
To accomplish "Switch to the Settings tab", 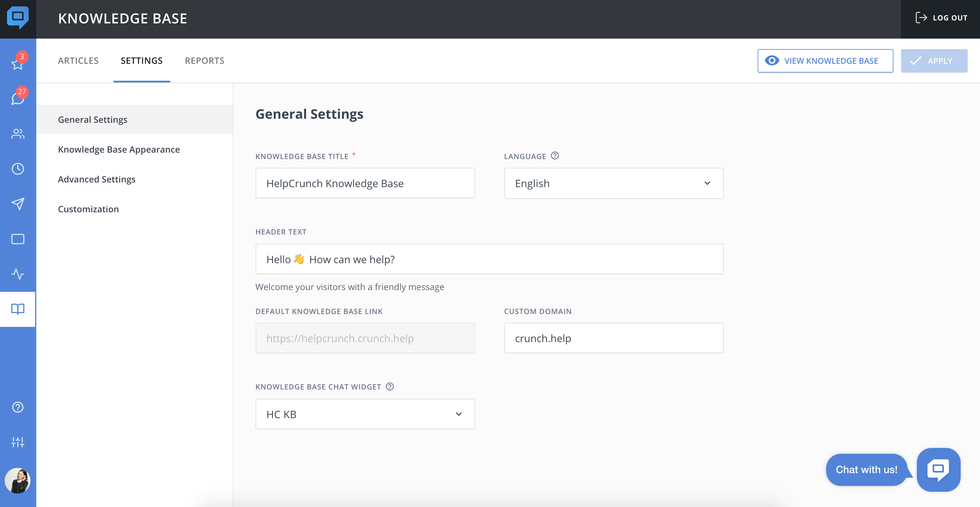I will [142, 61].
